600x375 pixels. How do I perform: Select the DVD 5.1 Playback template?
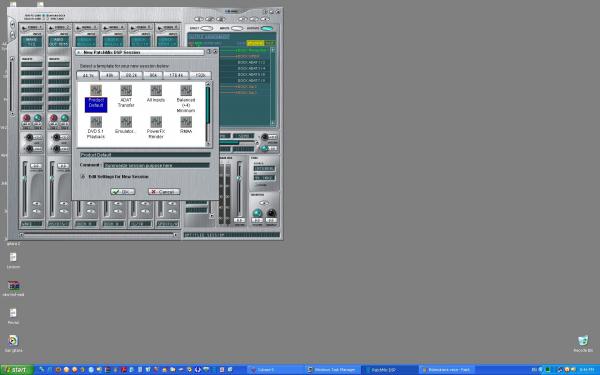pyautogui.click(x=96, y=127)
